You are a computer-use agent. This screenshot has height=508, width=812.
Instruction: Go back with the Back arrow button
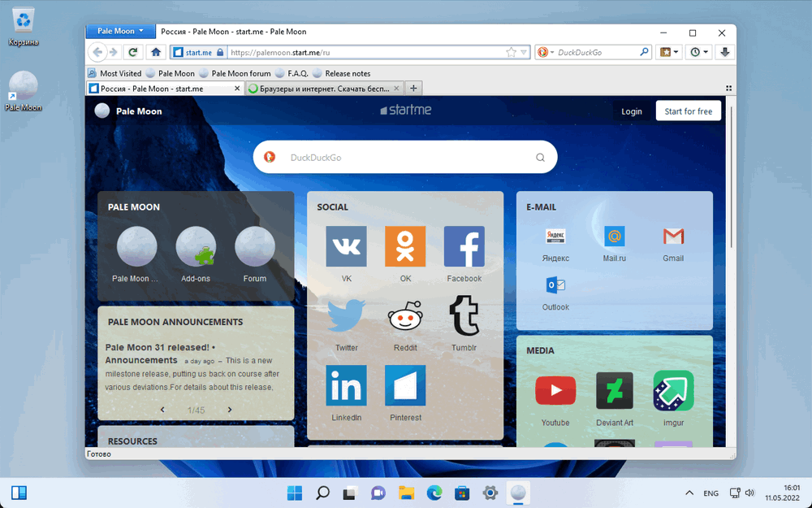tap(97, 52)
